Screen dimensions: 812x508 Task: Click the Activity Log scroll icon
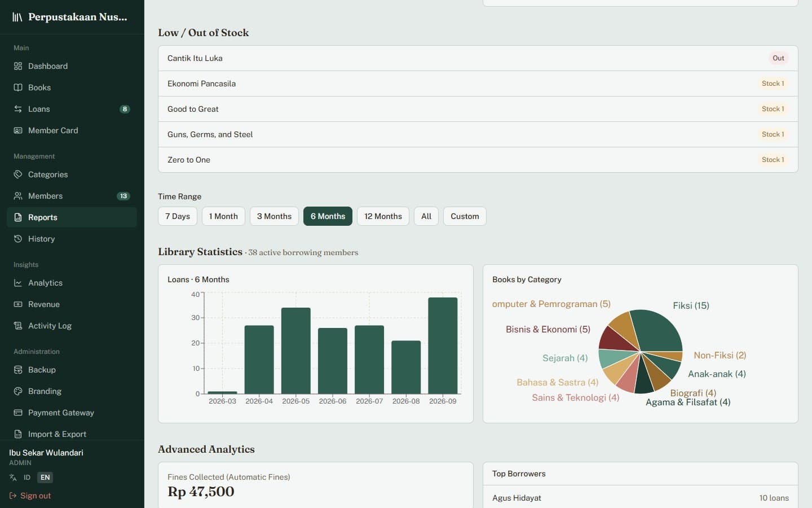[x=18, y=326]
